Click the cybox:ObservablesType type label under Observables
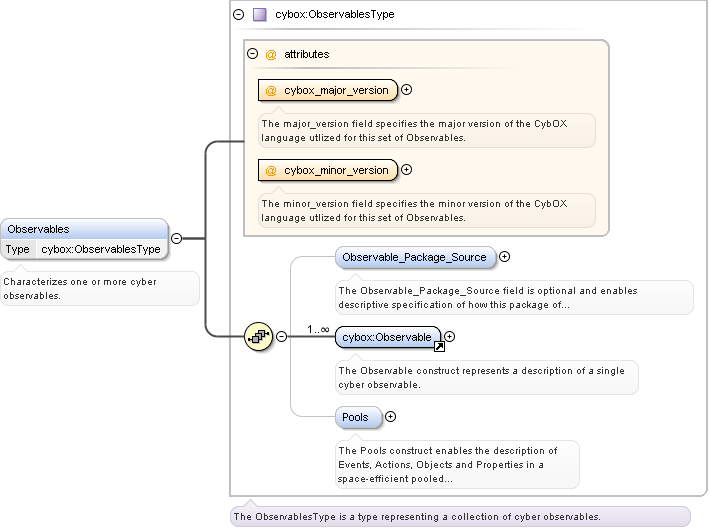 100,249
